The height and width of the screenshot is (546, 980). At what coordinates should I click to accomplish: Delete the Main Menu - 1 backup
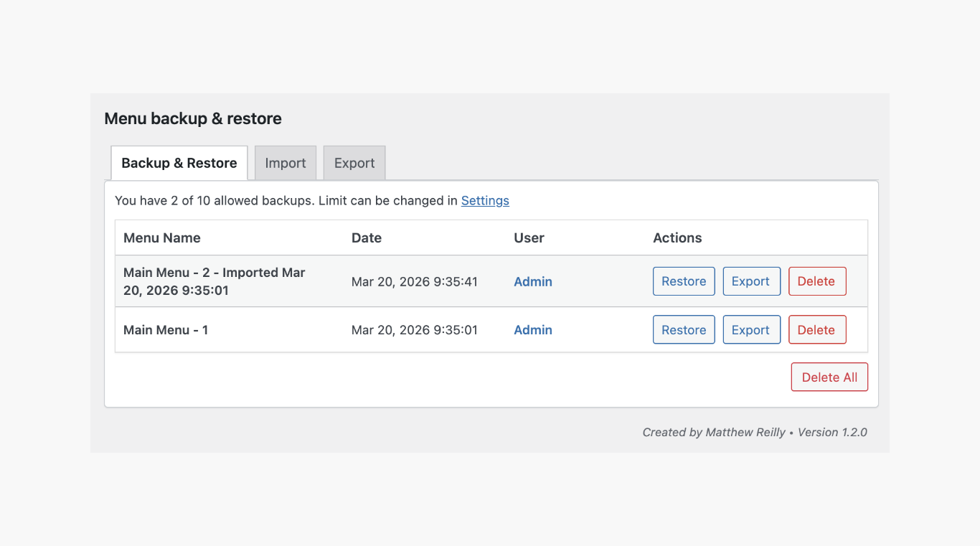point(816,330)
